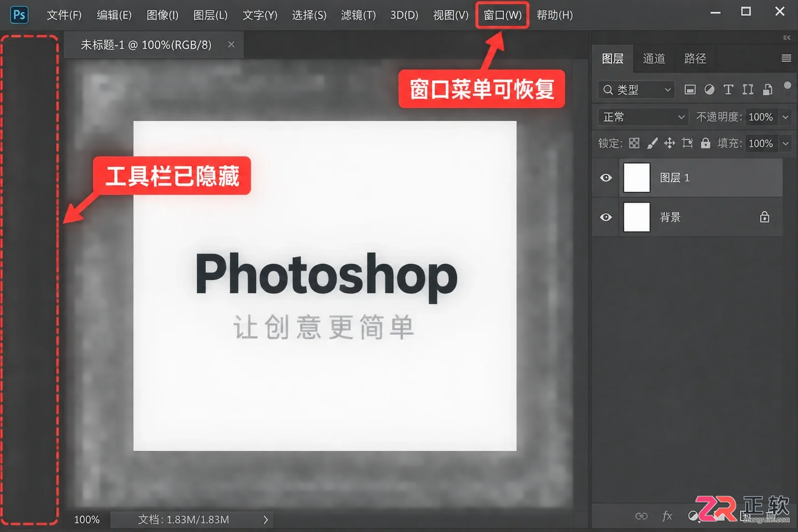Open the 视图(V) menu
Image resolution: width=798 pixels, height=532 pixels.
[x=451, y=15]
